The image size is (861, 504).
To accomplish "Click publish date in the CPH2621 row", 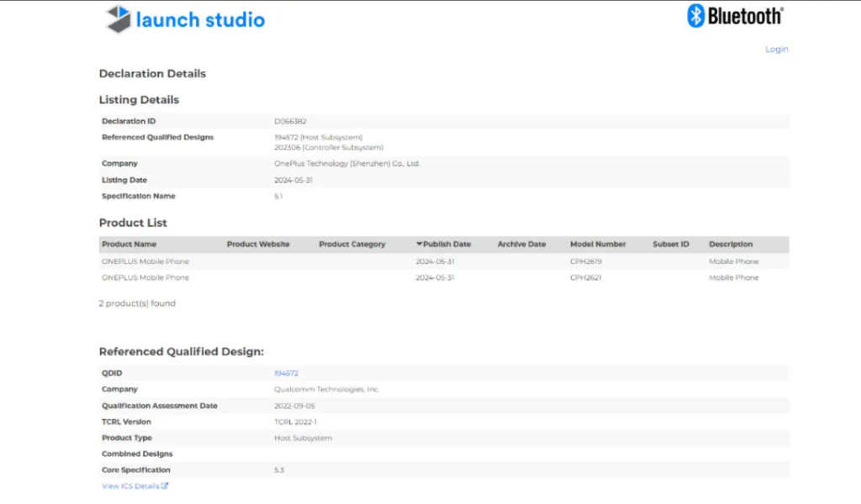I will [x=435, y=278].
